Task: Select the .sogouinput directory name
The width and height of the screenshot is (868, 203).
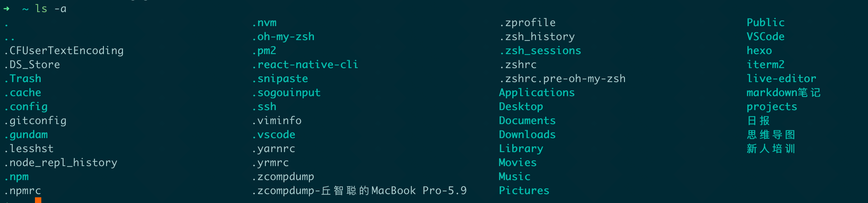Action: [x=286, y=92]
